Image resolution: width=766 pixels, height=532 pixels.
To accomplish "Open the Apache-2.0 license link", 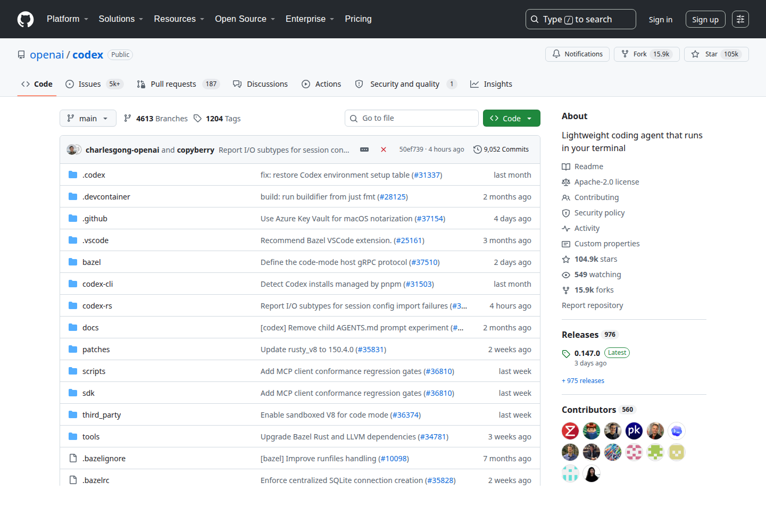I will click(x=601, y=182).
